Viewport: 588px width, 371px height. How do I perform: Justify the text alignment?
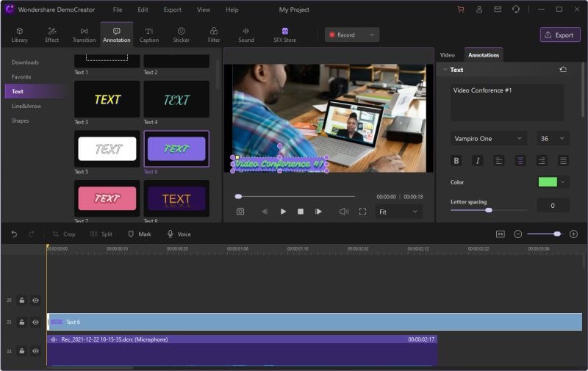pyautogui.click(x=563, y=161)
